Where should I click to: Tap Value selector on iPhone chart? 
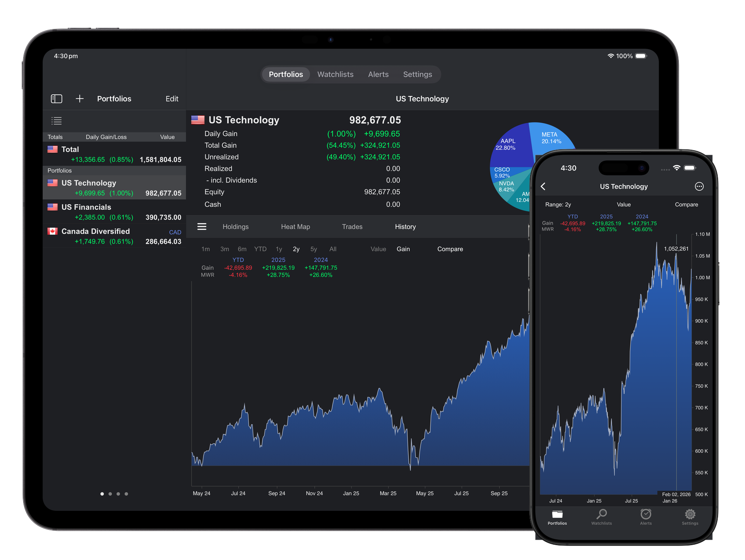[624, 204]
